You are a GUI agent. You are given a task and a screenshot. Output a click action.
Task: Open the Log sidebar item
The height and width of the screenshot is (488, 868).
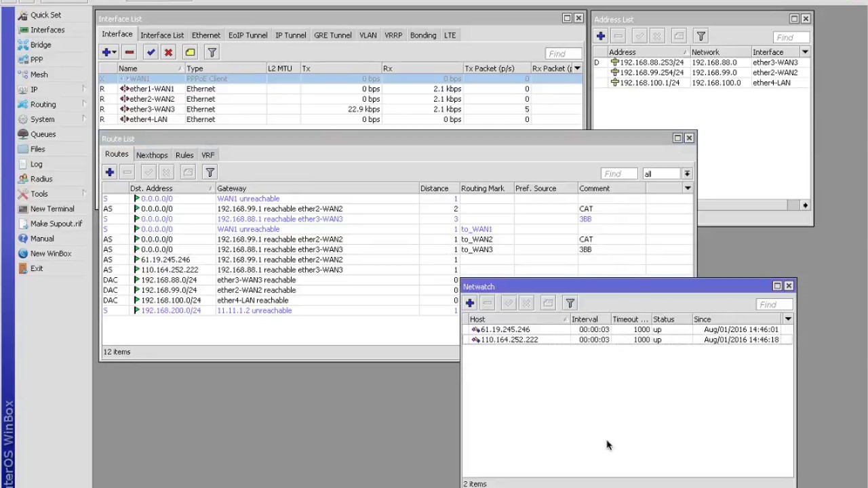coord(36,164)
